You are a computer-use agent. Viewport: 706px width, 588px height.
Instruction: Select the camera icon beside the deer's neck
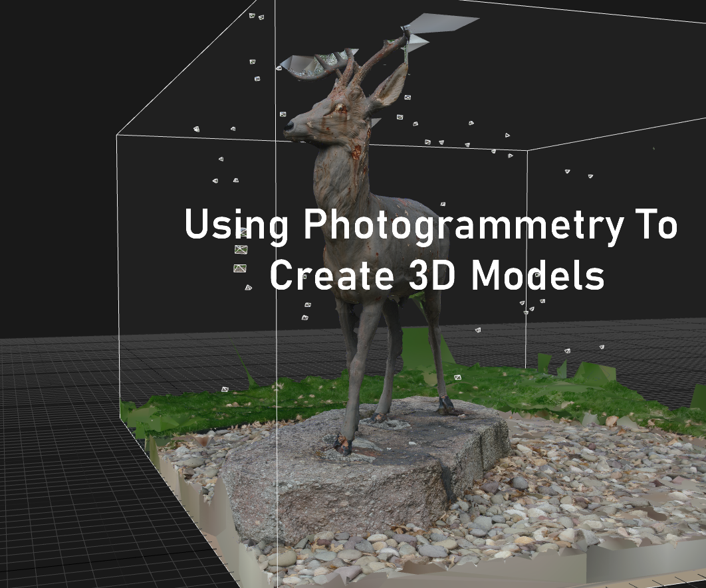click(x=399, y=118)
